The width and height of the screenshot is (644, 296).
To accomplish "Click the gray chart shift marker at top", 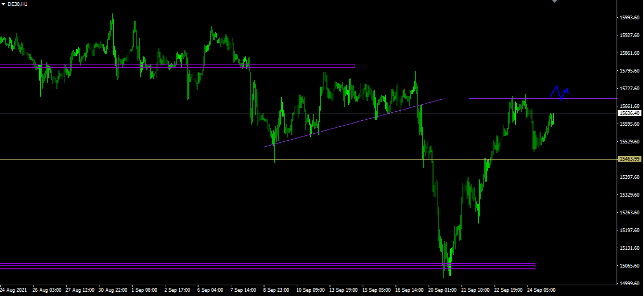I will pyautogui.click(x=554, y=2).
